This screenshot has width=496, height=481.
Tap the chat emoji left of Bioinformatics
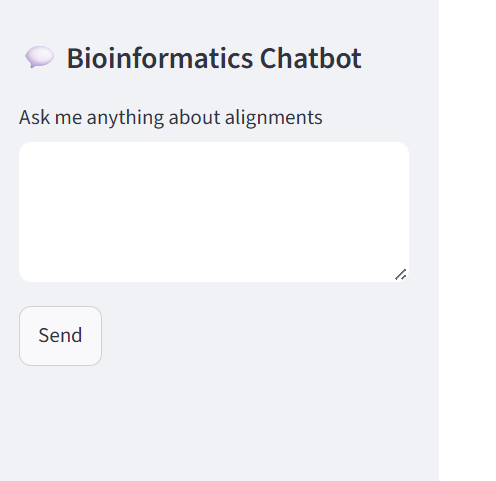[40, 57]
